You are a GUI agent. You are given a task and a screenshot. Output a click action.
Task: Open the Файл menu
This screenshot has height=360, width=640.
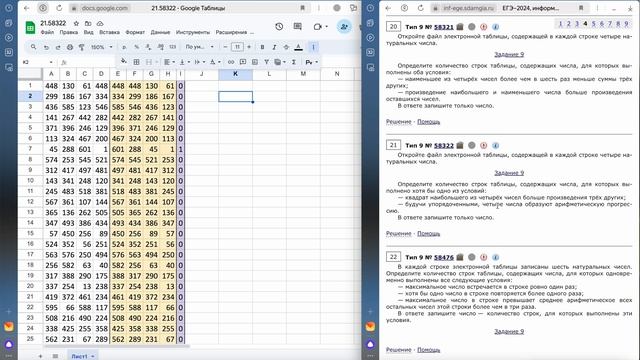[47, 32]
